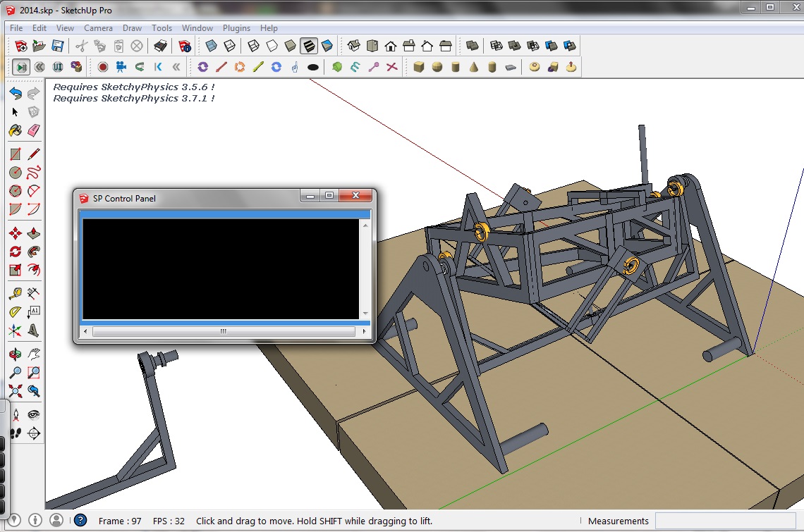The image size is (804, 532).
Task: Toggle SketchyPhysics play/pause simulation
Action: point(21,67)
